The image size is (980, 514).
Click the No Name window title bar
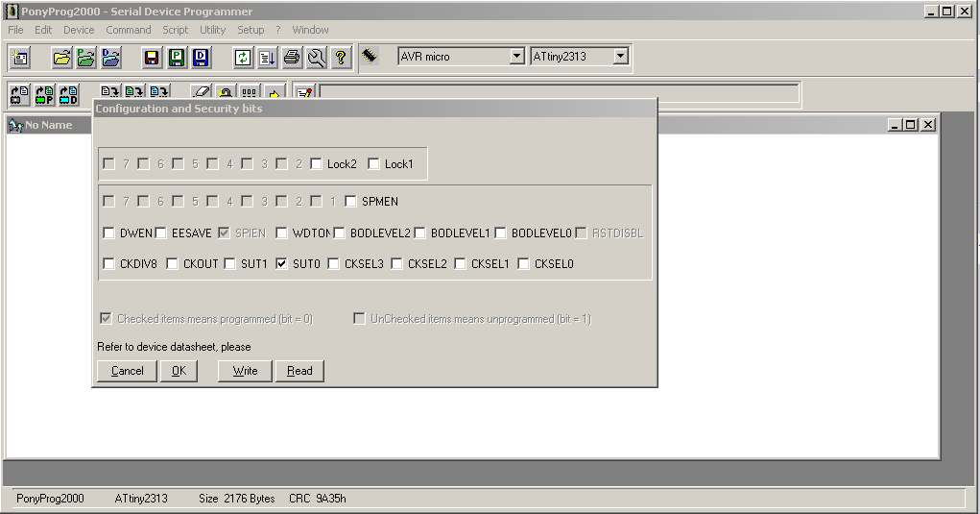50,125
